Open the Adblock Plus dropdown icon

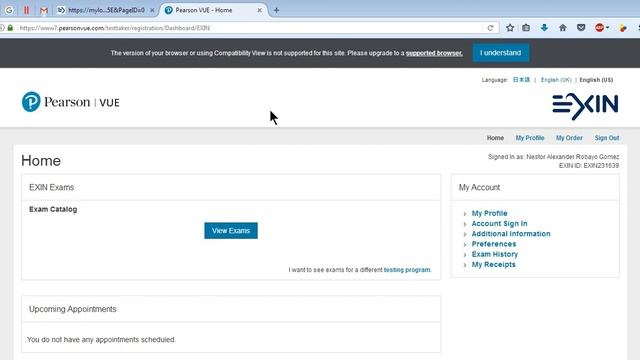pos(602,28)
